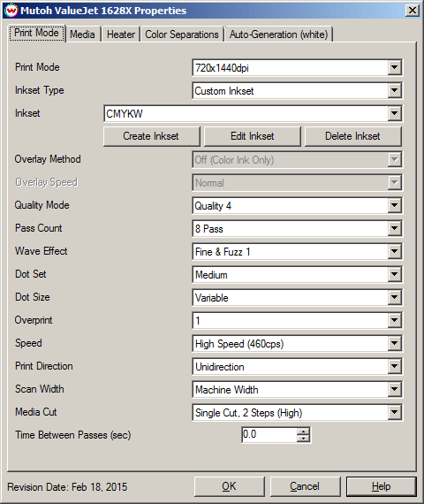Click the Time Between Passes (sec) label
The width and height of the screenshot is (424, 504).
[x=73, y=435]
